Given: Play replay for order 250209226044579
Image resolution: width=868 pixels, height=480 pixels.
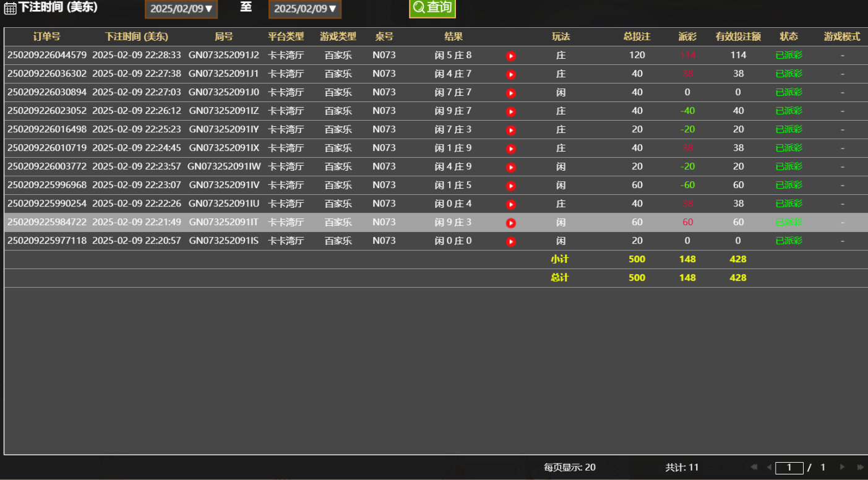Looking at the screenshot, I should click(510, 55).
